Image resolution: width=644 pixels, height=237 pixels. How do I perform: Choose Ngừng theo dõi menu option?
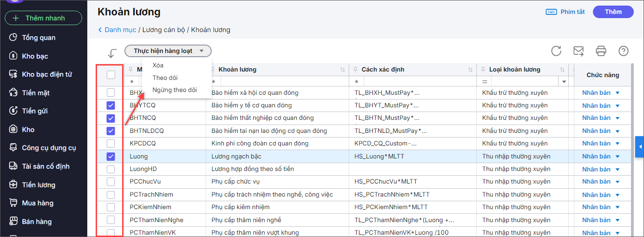pos(175,90)
